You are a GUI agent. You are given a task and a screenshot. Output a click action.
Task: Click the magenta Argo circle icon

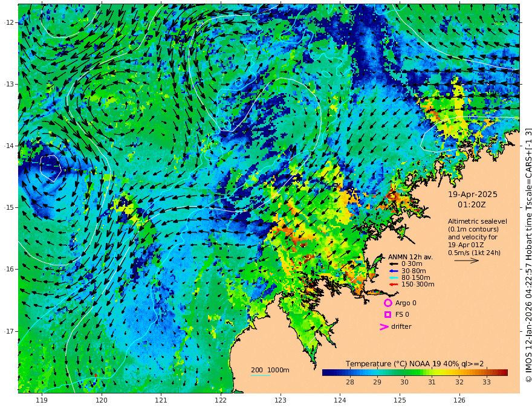point(388,303)
